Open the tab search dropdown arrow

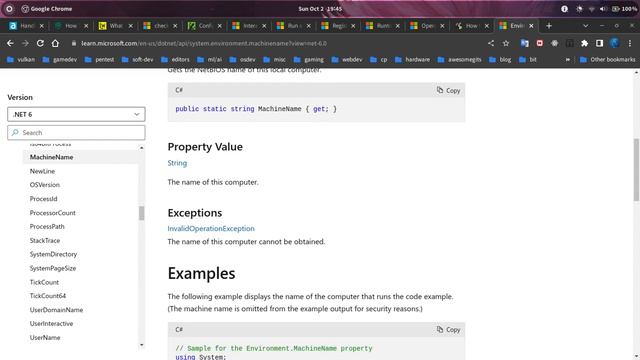pos(585,26)
